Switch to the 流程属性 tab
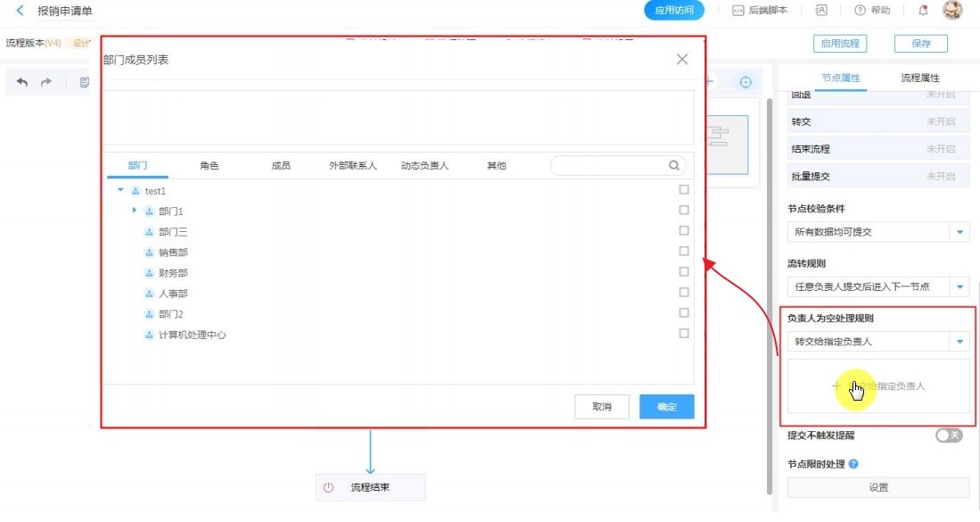 coord(920,78)
